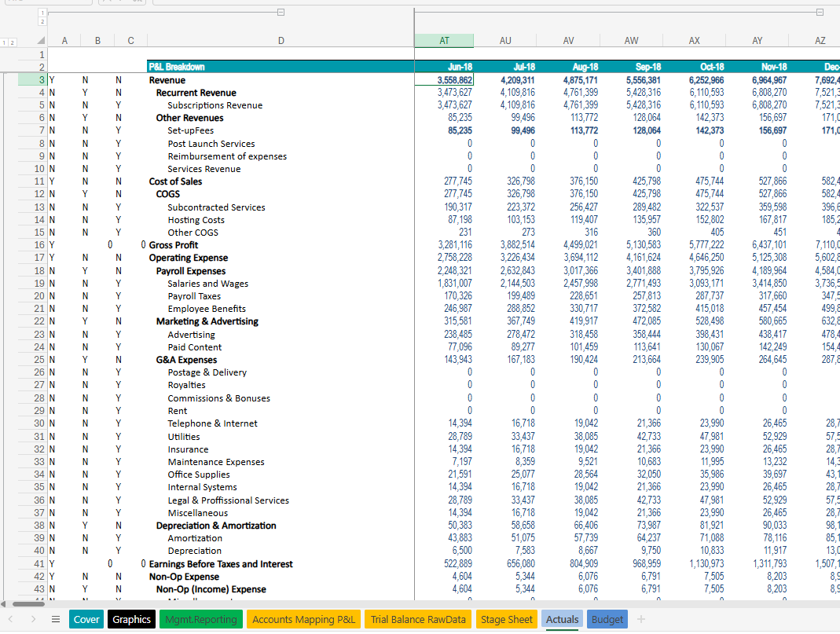The image size is (840, 634).
Task: Collapse the column group minus near column AZ
Action: click(x=820, y=13)
